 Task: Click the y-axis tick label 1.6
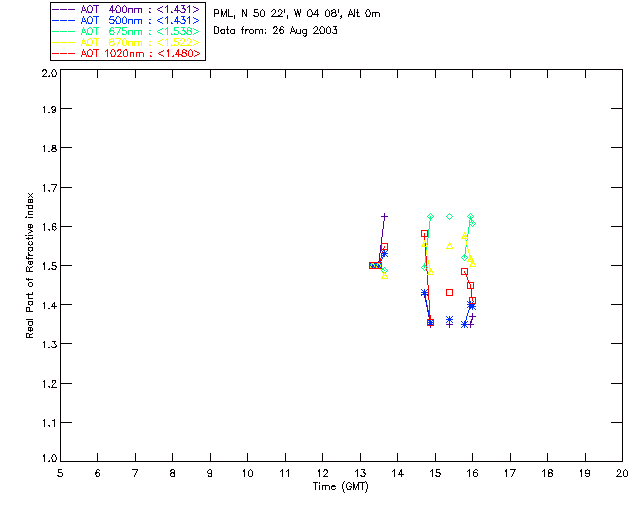tap(49, 227)
